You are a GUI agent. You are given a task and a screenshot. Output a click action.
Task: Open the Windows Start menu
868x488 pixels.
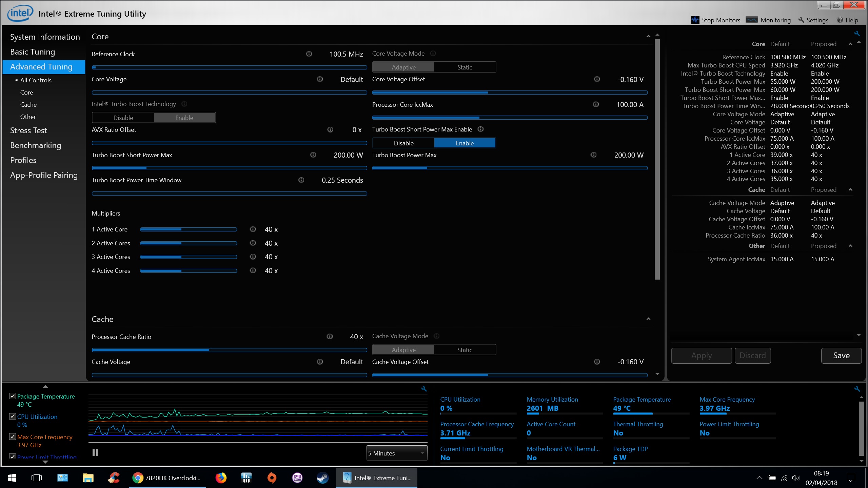pos(12,478)
